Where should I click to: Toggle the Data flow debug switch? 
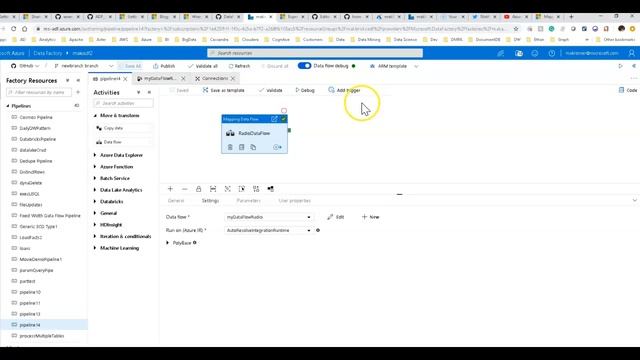tap(304, 66)
